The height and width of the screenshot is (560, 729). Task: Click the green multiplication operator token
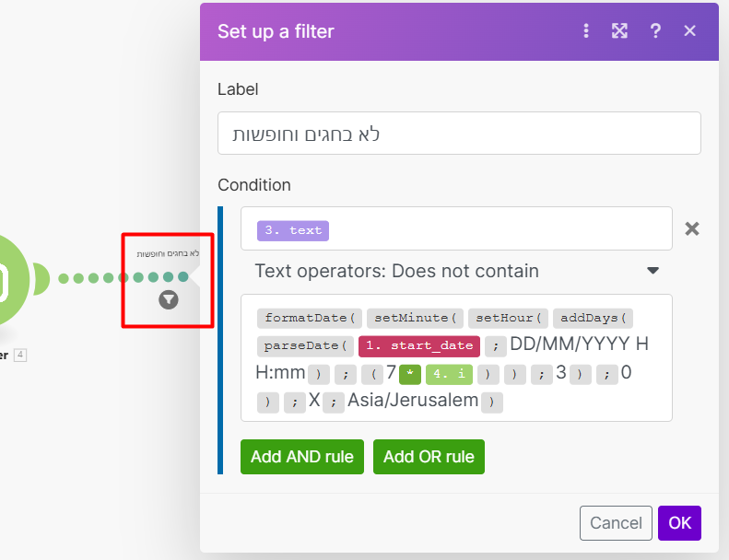click(410, 375)
